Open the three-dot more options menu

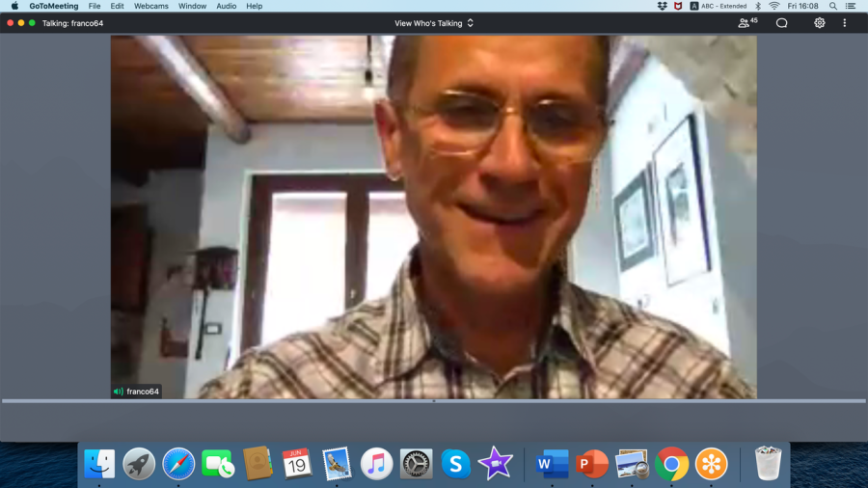pos(845,23)
